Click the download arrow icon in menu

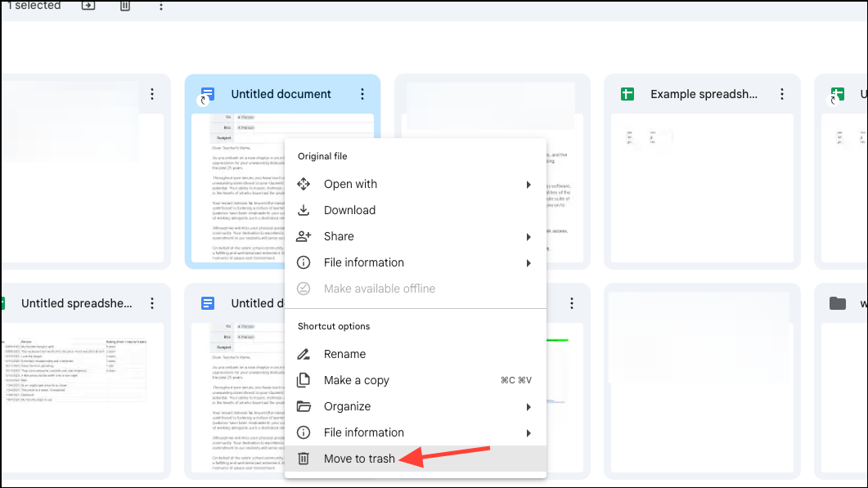tap(304, 210)
